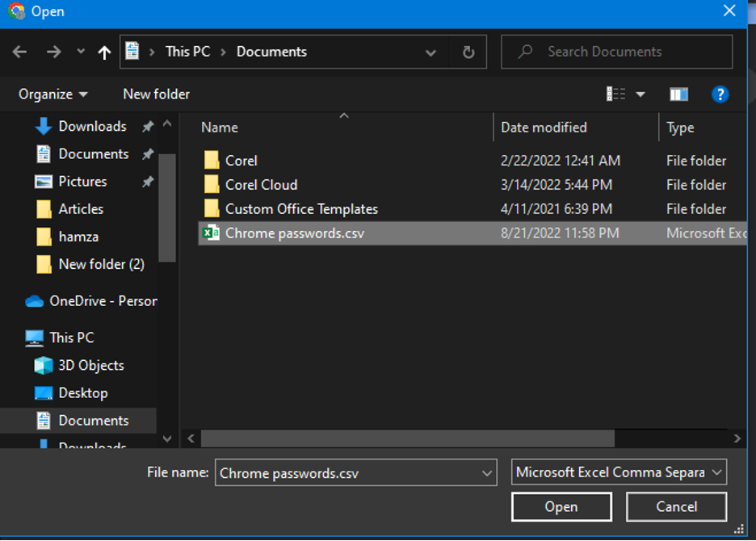
Task: Sort files by Type column
Action: (680, 128)
